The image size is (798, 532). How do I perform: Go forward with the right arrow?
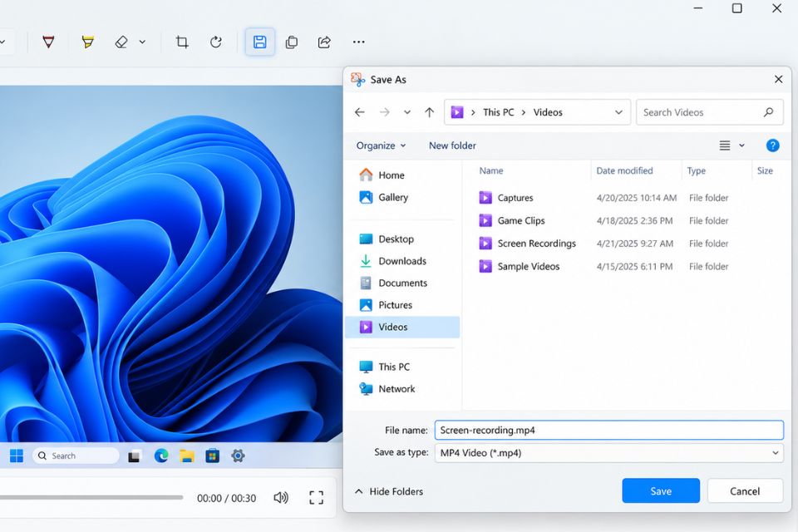click(x=385, y=112)
